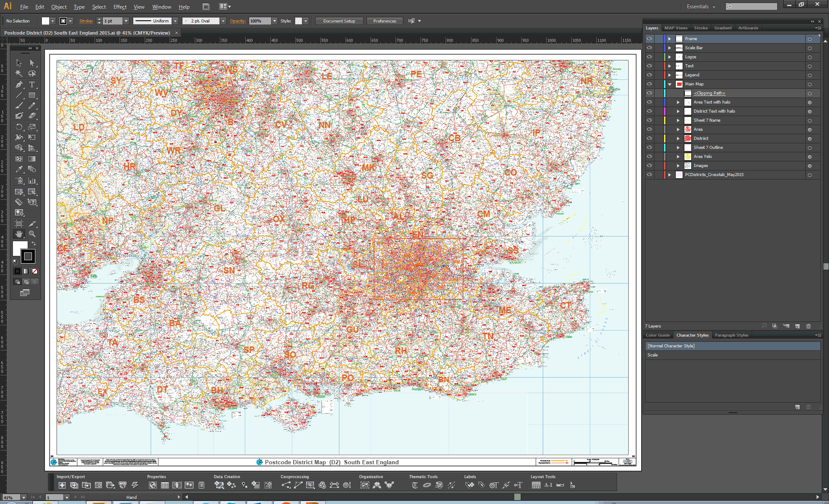Hide PCDistricts_Crosstab_May2015 layer
Image resolution: width=829 pixels, height=504 pixels.
tap(649, 174)
